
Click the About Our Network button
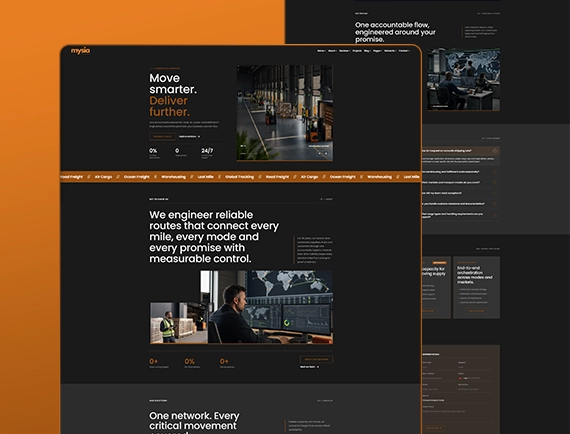point(316,359)
